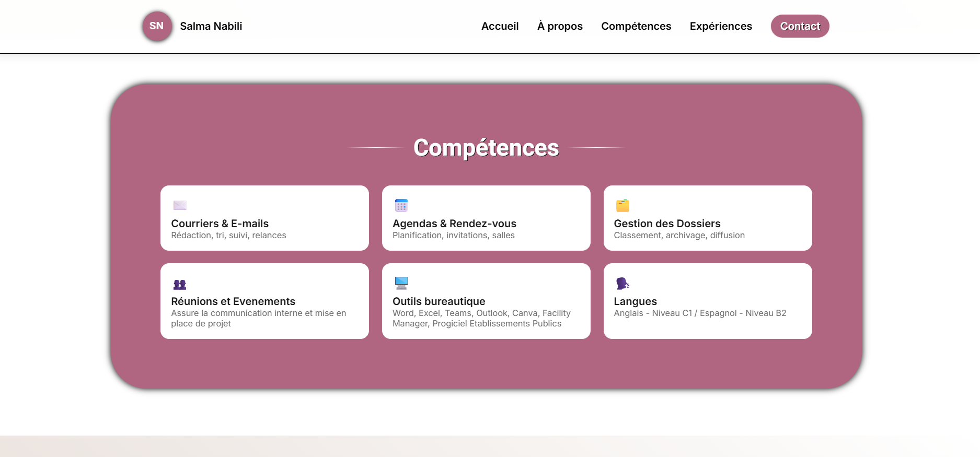Click the Anglais and Espagnol level text

[x=700, y=313]
